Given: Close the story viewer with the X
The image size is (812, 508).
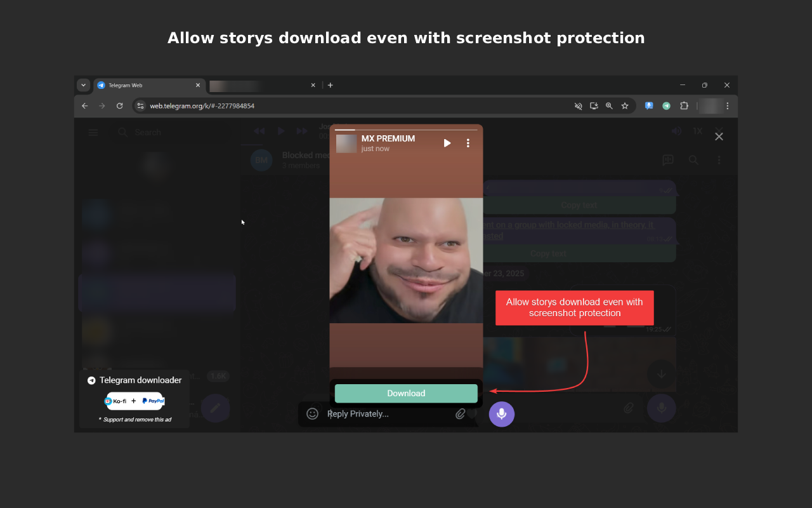Looking at the screenshot, I should (x=719, y=136).
